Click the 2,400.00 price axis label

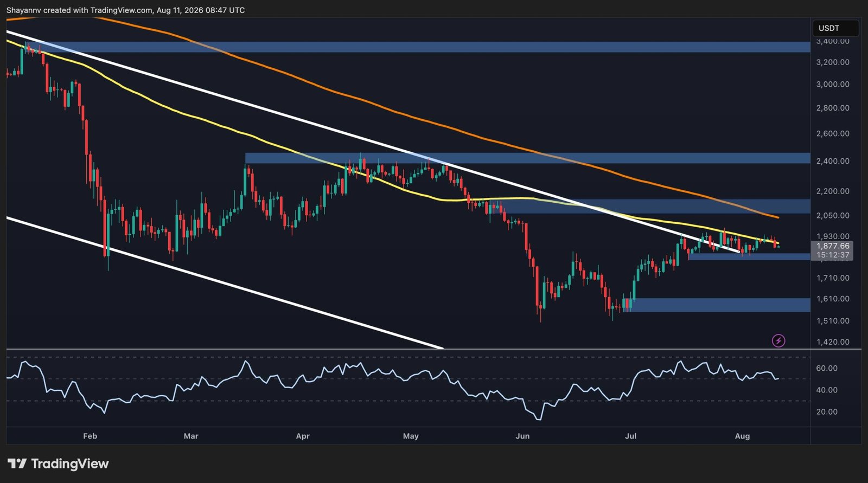coord(833,162)
